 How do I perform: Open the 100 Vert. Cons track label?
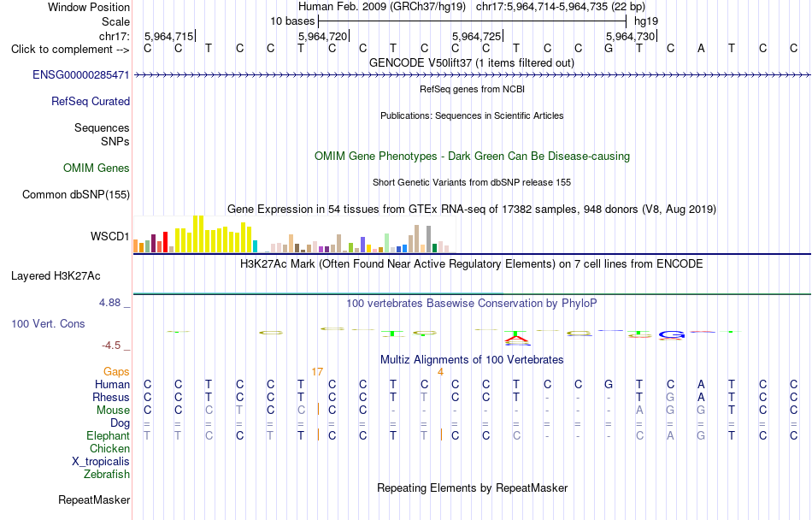click(x=48, y=323)
